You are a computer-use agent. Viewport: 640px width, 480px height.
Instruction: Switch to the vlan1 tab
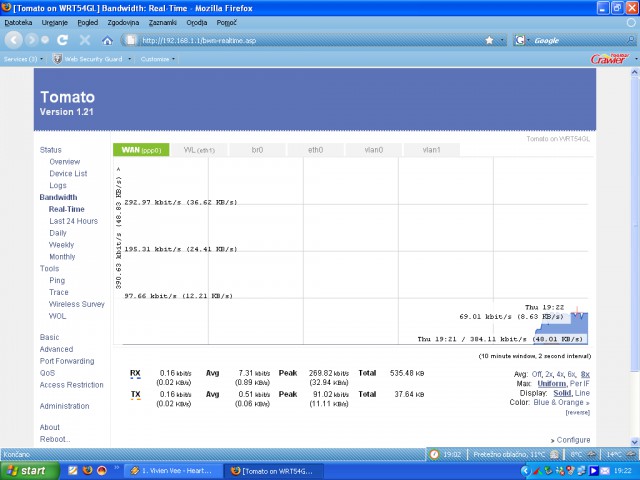[x=431, y=150]
